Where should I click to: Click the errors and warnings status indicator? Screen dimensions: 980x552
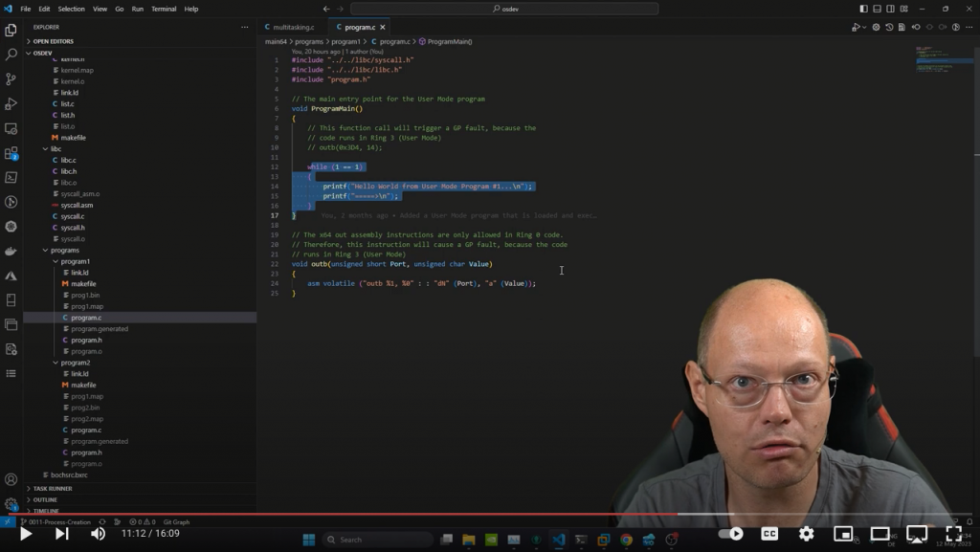tap(143, 522)
